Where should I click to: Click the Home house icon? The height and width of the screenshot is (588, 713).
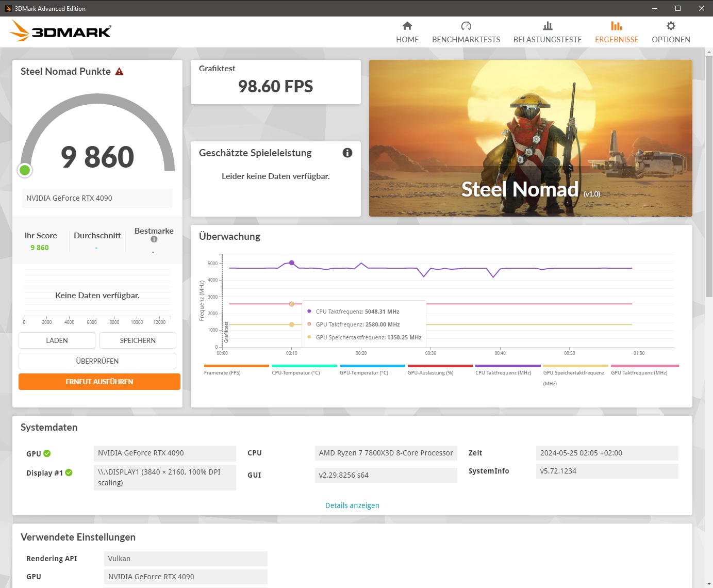407,26
